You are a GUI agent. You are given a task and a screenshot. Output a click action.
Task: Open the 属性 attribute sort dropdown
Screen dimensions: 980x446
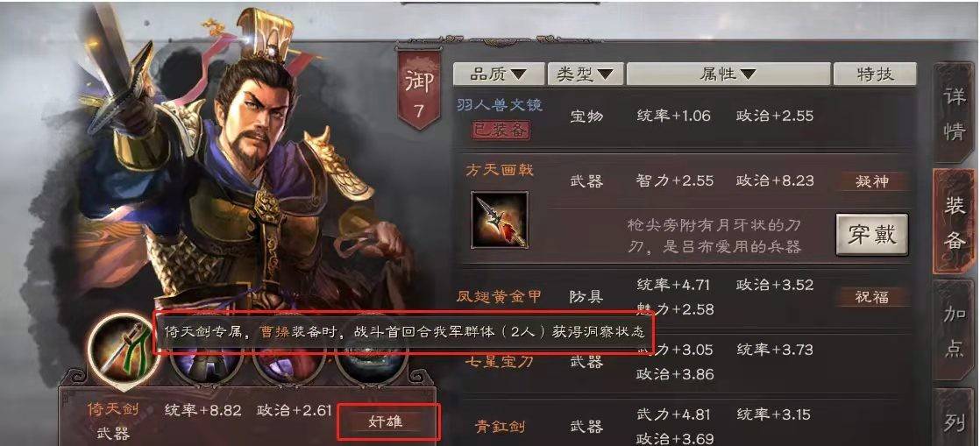coord(728,74)
